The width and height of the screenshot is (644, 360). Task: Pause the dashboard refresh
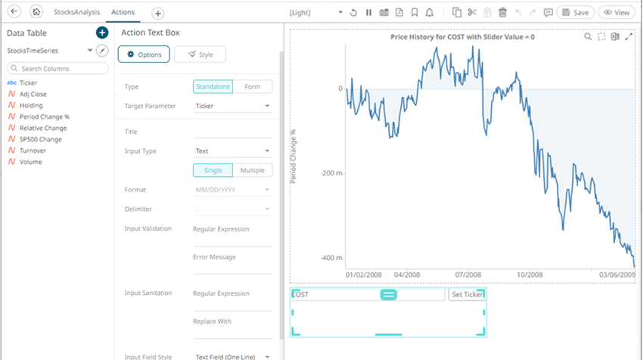(369, 13)
